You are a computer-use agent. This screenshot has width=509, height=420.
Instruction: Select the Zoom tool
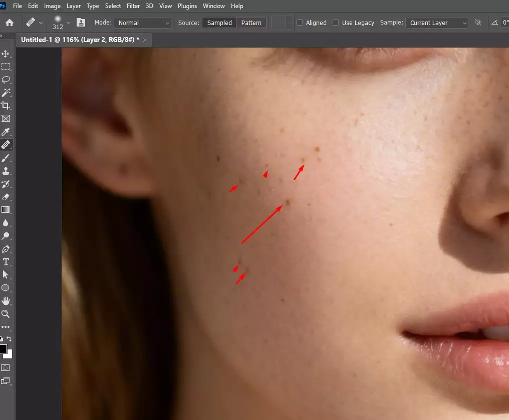(7, 314)
